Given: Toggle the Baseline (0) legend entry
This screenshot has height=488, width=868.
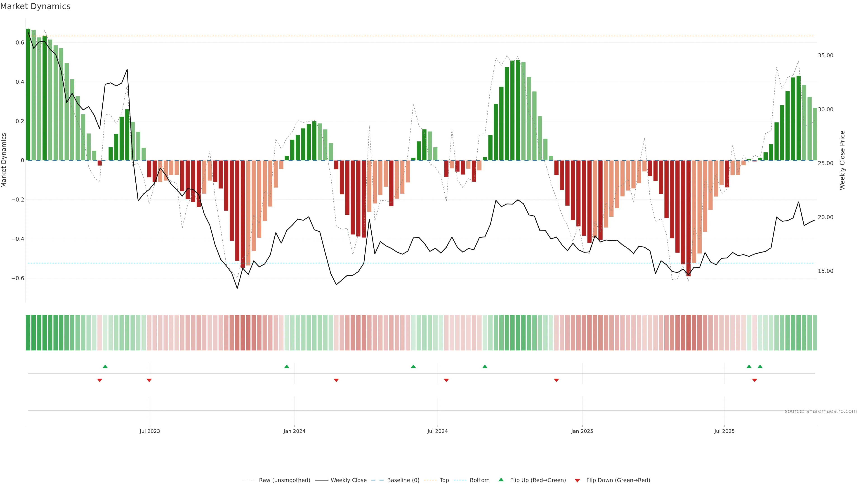Looking at the screenshot, I should pos(403,480).
